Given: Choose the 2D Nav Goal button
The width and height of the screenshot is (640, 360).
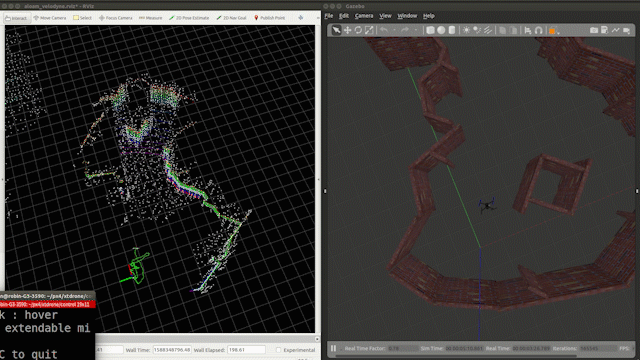Looking at the screenshot, I should 231,18.
